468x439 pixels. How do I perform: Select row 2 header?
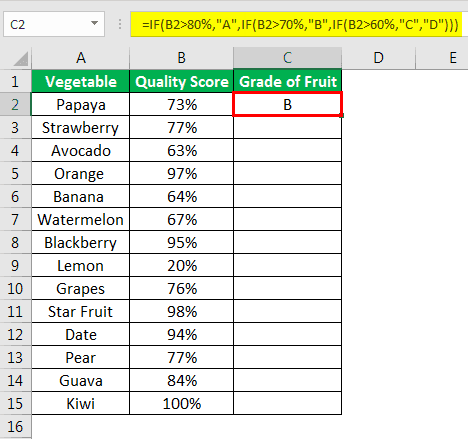coord(15,105)
